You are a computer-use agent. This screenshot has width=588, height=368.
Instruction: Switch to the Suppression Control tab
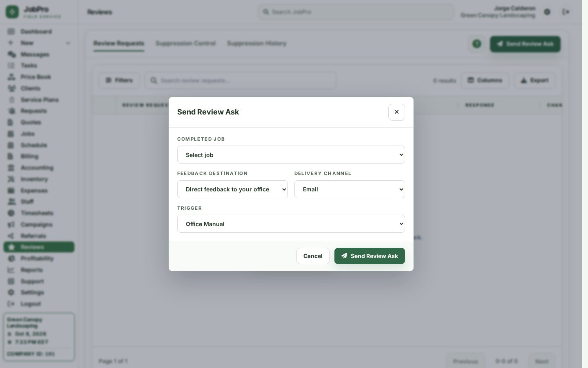coord(185,43)
